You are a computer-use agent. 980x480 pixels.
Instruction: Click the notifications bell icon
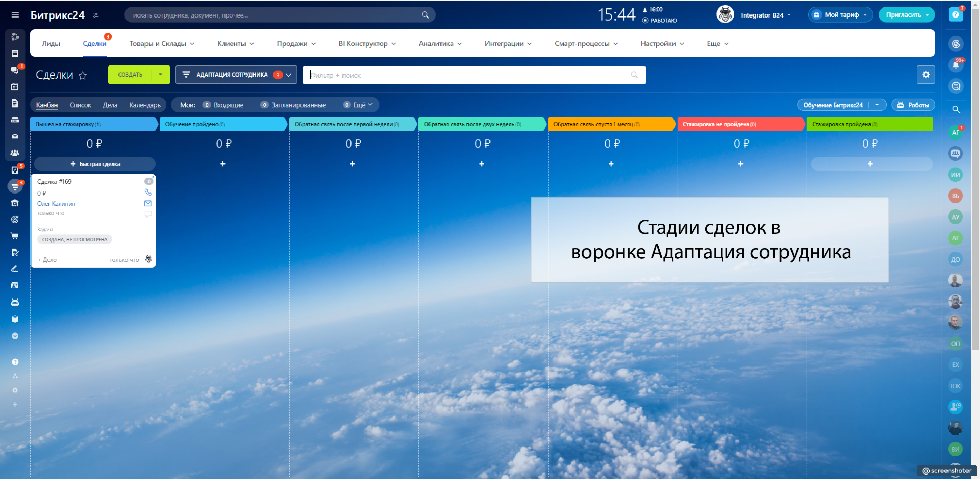click(955, 65)
